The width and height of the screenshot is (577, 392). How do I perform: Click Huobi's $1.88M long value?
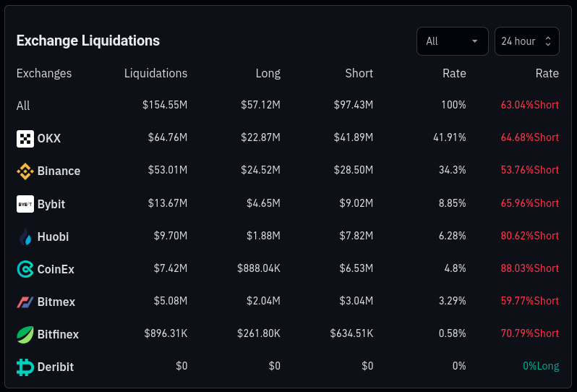pyautogui.click(x=263, y=236)
